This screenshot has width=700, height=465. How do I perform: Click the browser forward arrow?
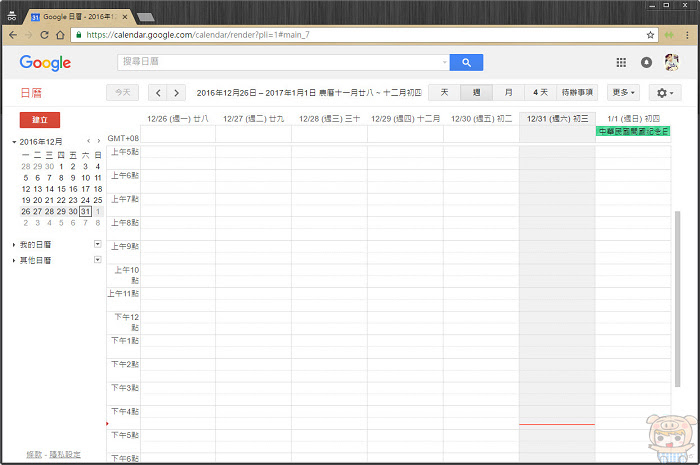(x=29, y=35)
